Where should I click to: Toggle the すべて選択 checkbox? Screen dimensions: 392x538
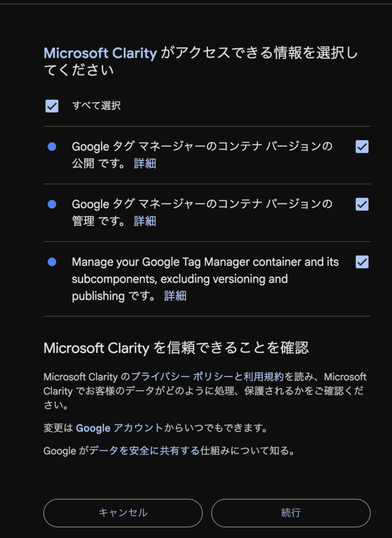(52, 106)
